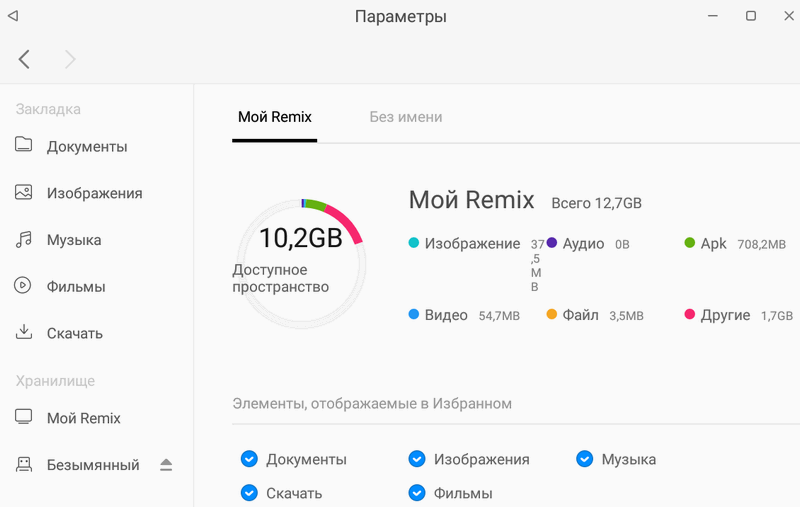This screenshot has width=800, height=507.
Task: Click the blue Видео legend dot
Action: 414,314
